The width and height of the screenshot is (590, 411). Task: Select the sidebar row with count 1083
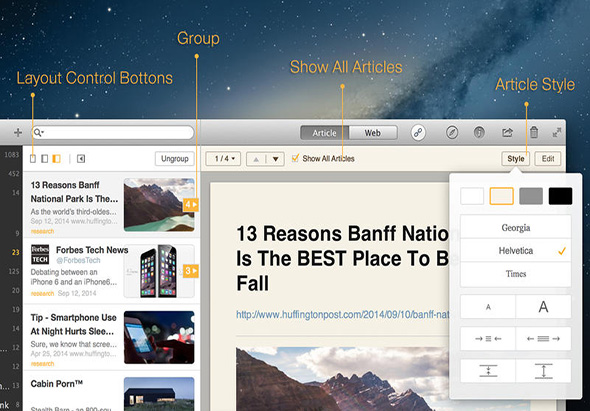pos(11,155)
